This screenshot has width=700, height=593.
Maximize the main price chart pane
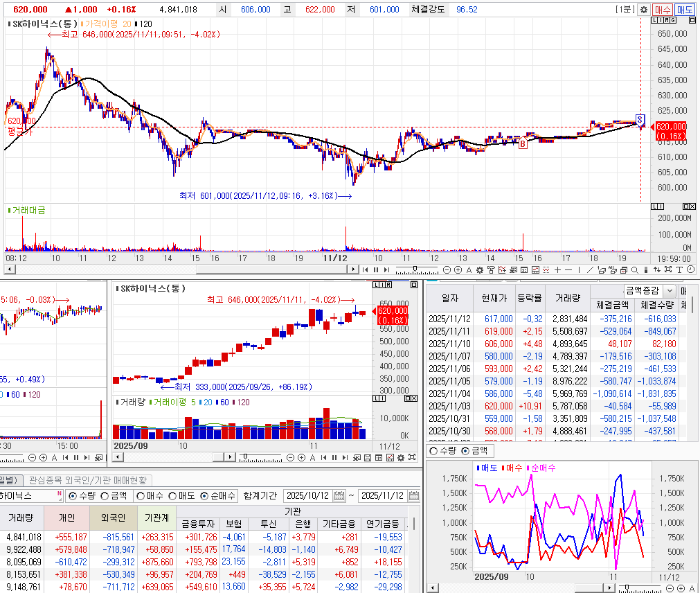pyautogui.click(x=692, y=20)
